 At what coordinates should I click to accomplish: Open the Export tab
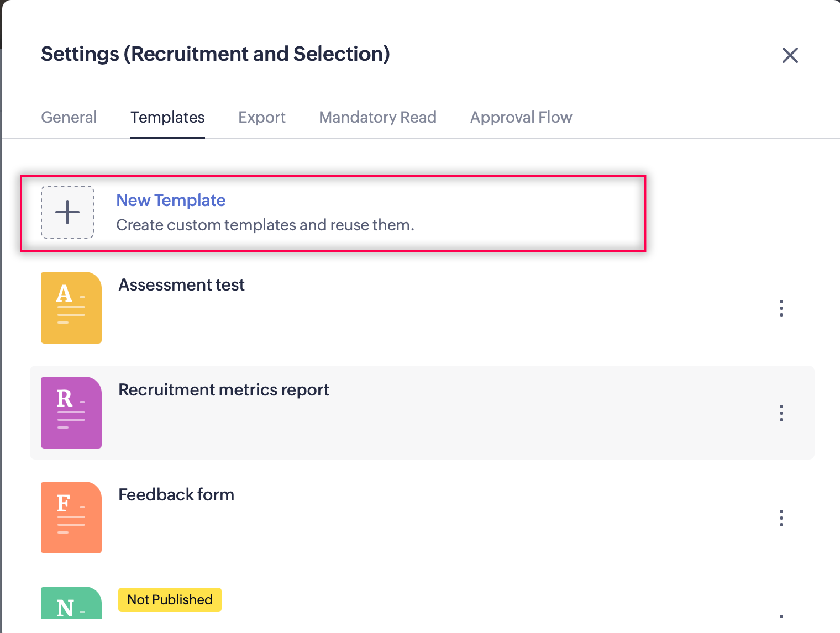262,117
